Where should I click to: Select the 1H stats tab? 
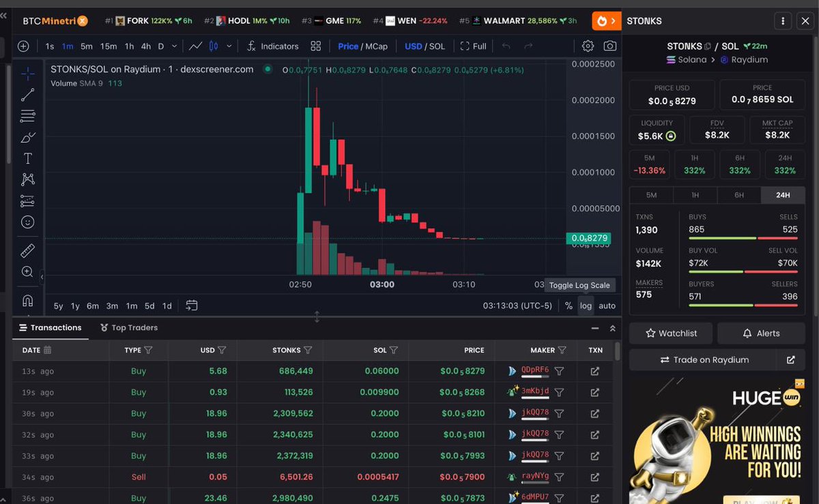click(695, 195)
